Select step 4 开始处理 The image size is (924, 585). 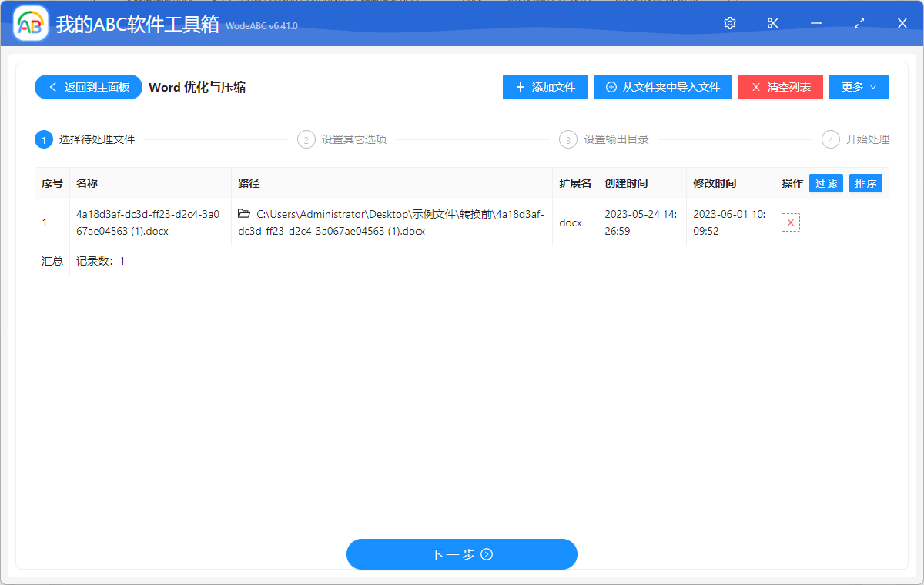[830, 139]
